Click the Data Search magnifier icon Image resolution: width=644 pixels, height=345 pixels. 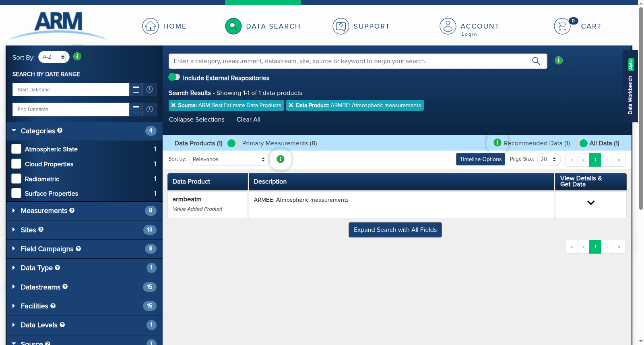click(x=233, y=26)
